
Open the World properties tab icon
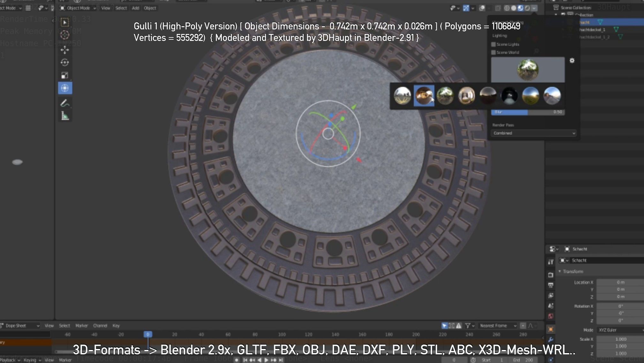[550, 316]
